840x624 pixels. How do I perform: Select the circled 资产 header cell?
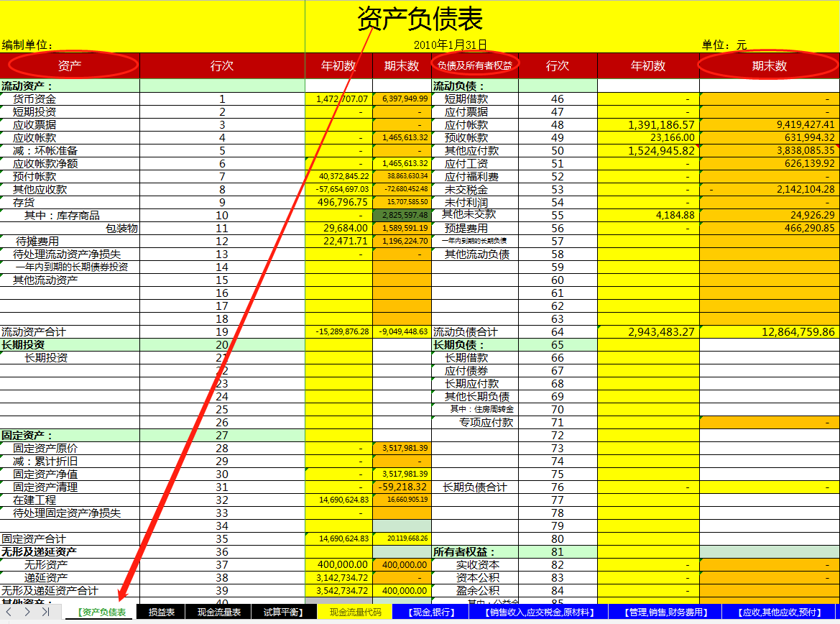tap(70, 65)
